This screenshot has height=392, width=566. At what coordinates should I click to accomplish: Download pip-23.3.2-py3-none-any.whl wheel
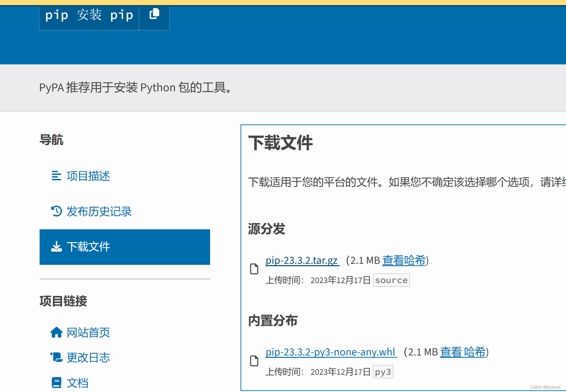point(331,352)
